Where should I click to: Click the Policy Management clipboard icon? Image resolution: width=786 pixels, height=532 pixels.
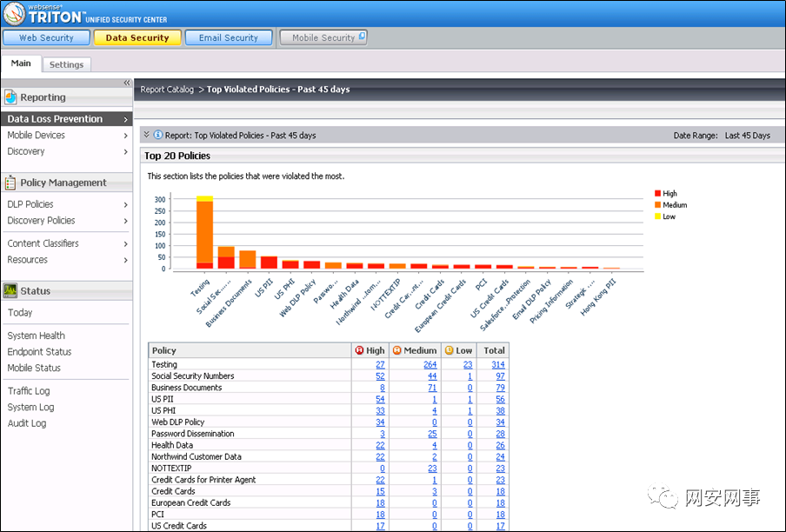pos(10,183)
